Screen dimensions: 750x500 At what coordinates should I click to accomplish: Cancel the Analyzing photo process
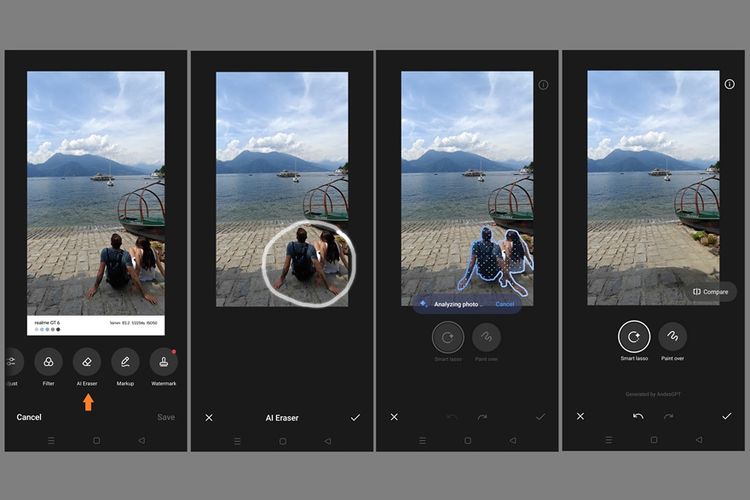coord(505,303)
